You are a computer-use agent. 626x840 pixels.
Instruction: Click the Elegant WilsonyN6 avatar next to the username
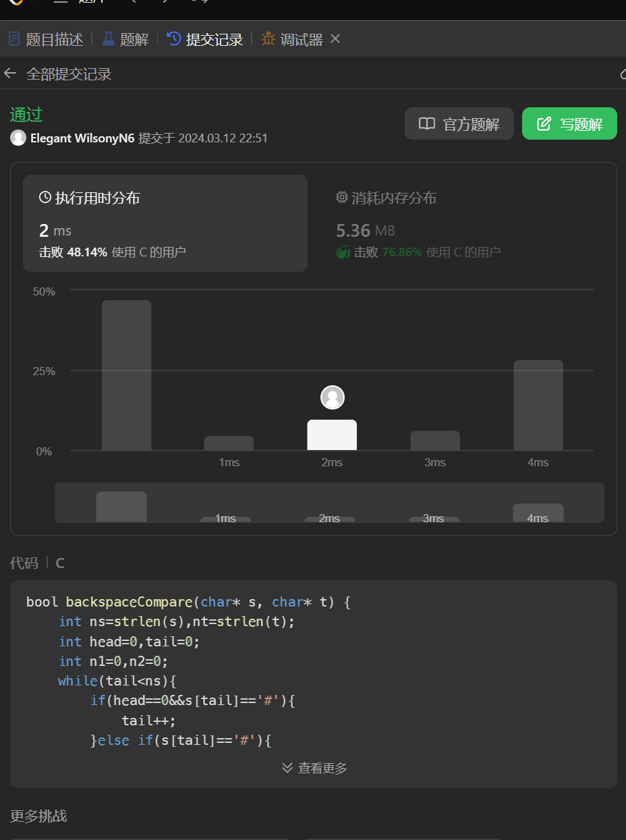[x=18, y=138]
